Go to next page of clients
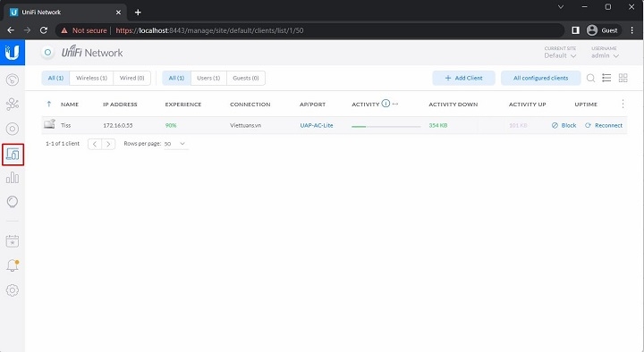The width and height of the screenshot is (644, 352). click(108, 144)
